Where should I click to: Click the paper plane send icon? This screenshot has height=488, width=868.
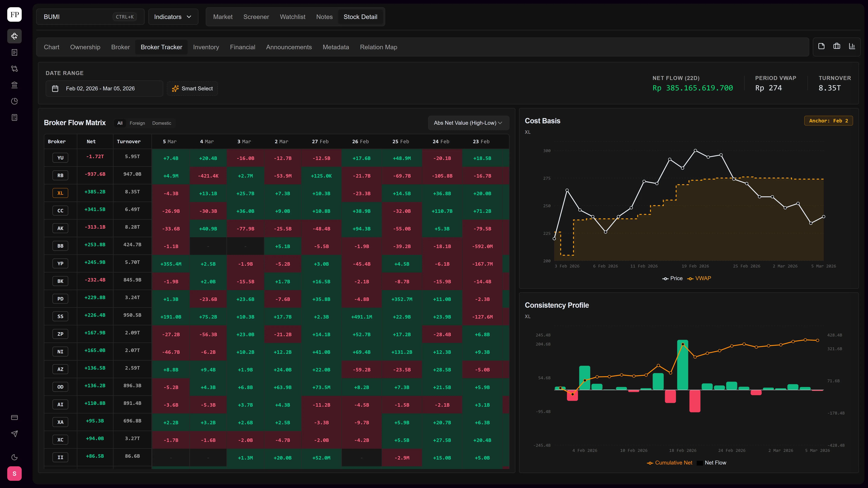point(14,434)
